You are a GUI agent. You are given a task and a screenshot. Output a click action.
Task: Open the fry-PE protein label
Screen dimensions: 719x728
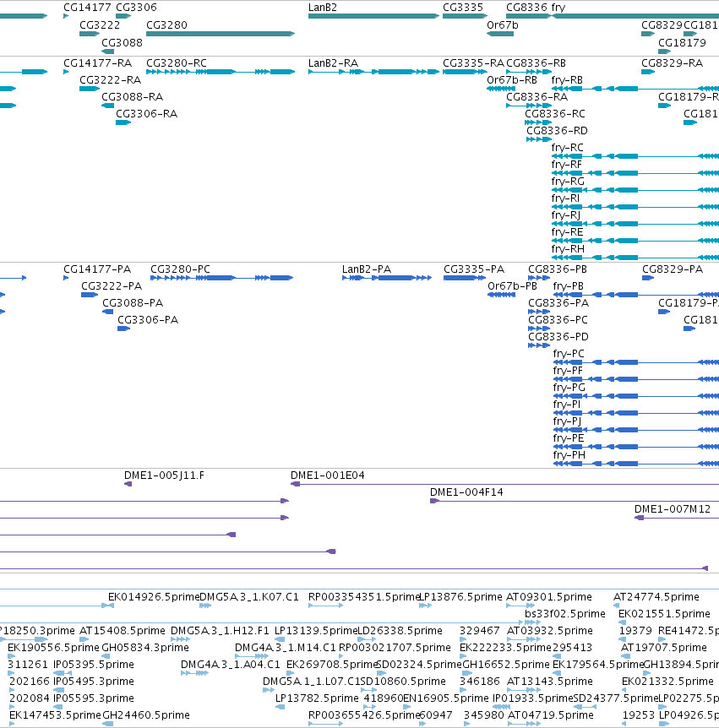pos(569,437)
